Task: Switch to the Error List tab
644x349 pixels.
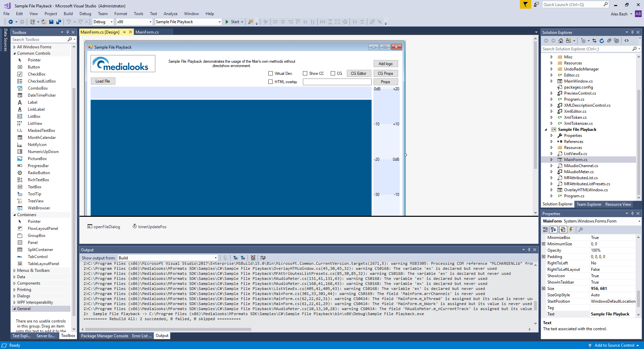Action: coord(142,336)
